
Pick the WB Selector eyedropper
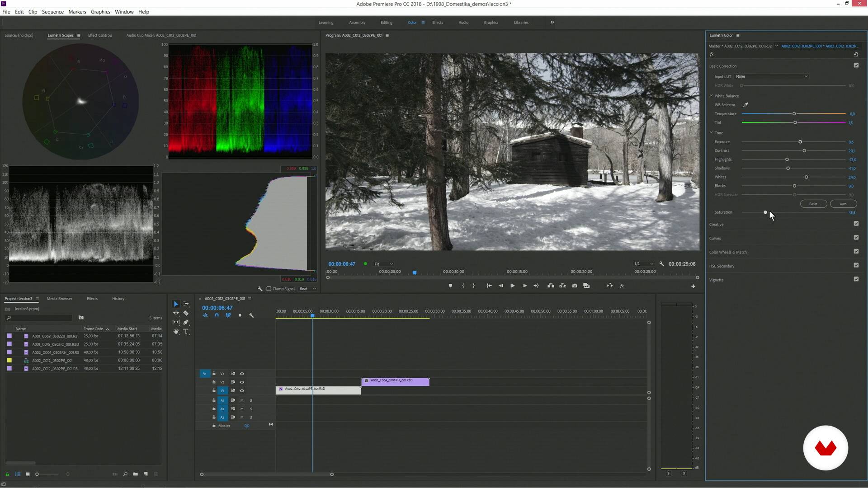pyautogui.click(x=745, y=105)
